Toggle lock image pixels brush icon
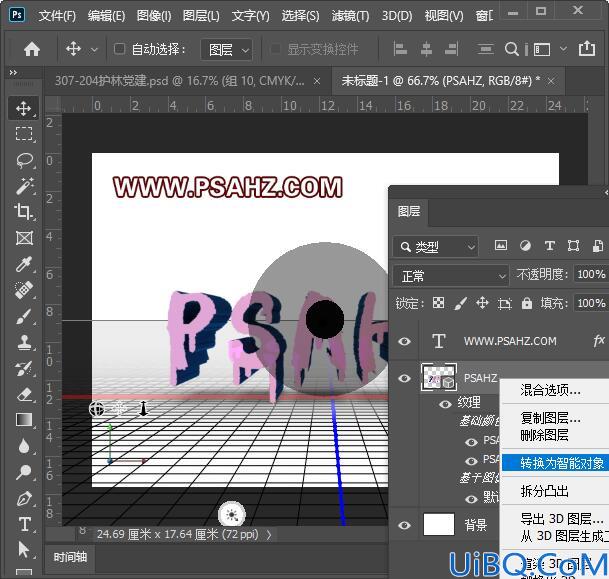Image resolution: width=609 pixels, height=579 pixels. click(460, 303)
